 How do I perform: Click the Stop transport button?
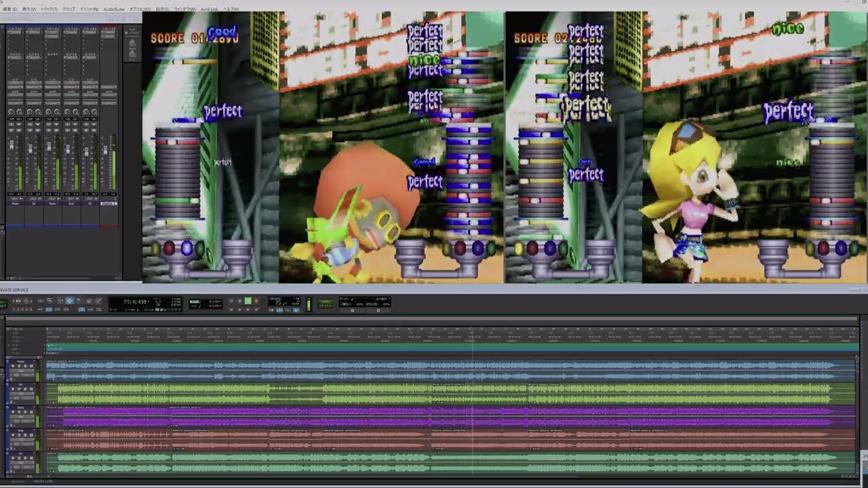point(240,301)
